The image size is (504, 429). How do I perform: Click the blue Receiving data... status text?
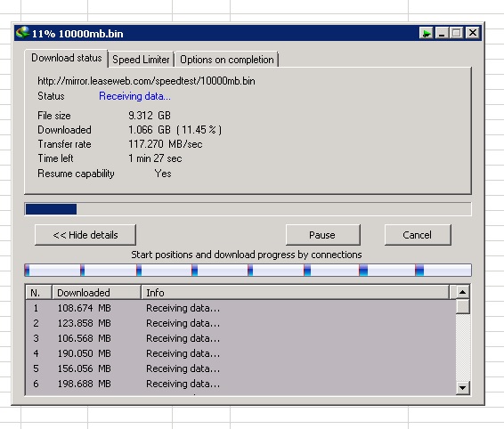[134, 96]
